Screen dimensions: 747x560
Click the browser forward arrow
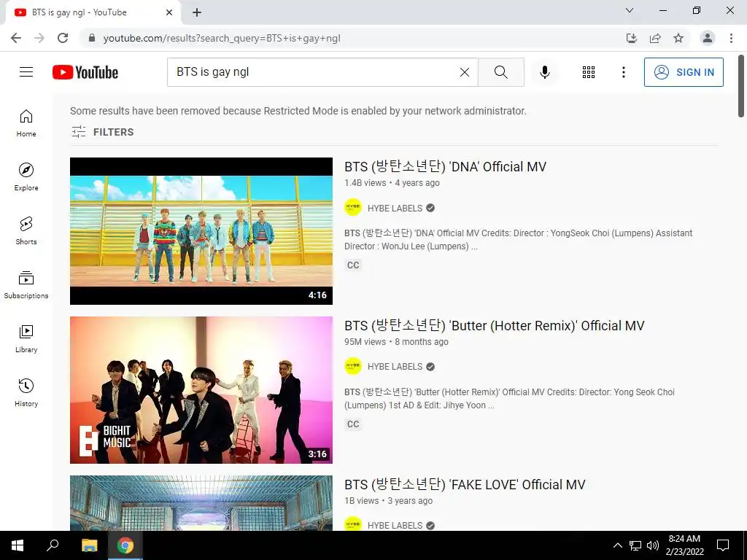[x=39, y=38]
